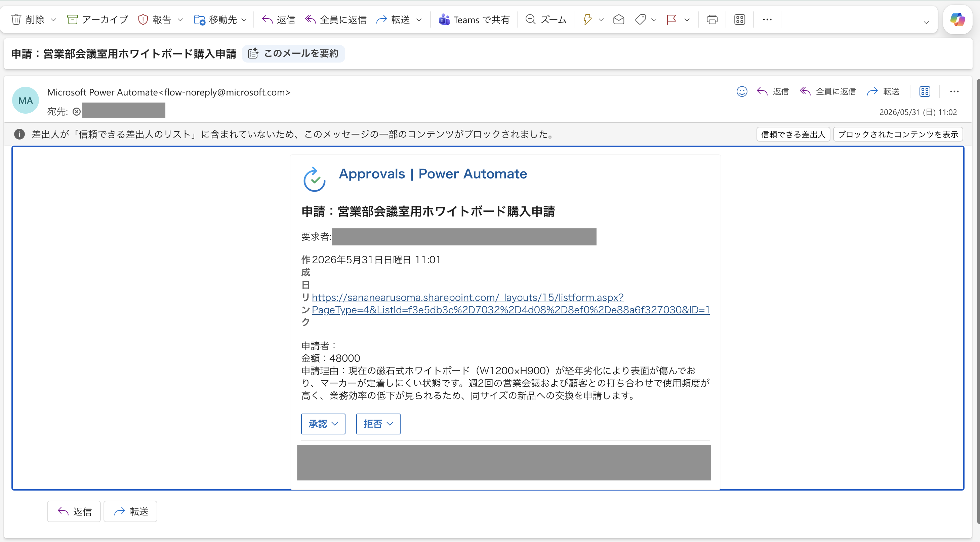Click このメールを要約 summarize button
Viewport: 980px width, 542px height.
[293, 53]
